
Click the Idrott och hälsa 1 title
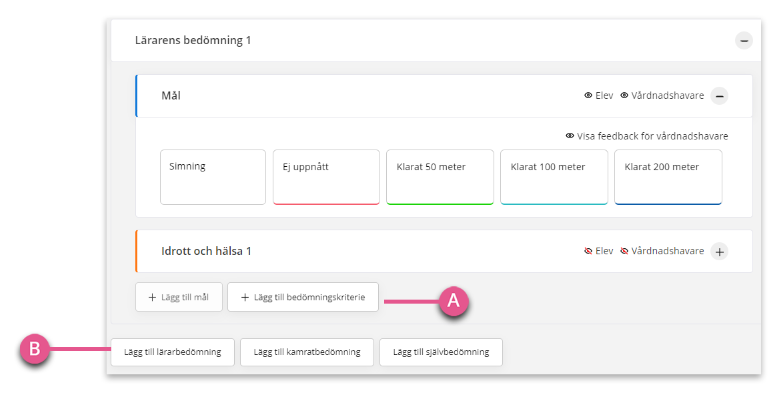206,251
